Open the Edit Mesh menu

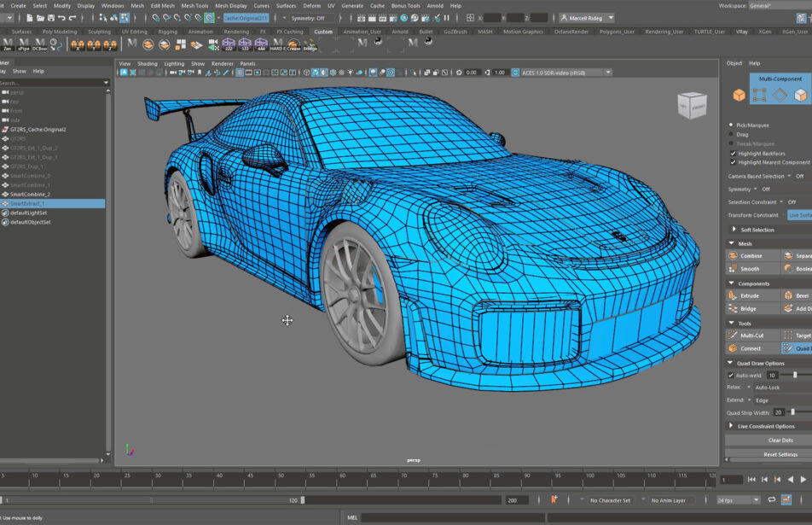click(x=163, y=6)
